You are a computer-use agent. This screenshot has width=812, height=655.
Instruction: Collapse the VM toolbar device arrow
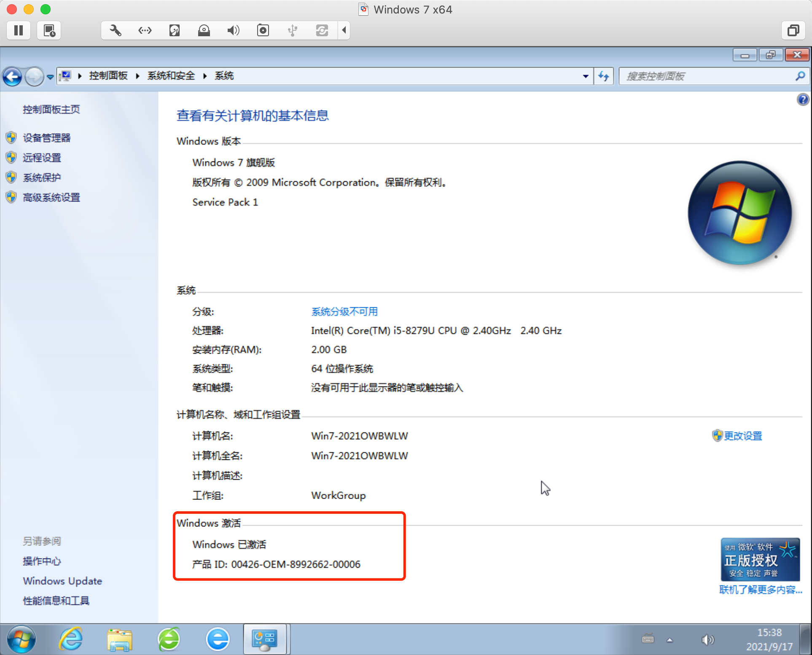pyautogui.click(x=344, y=30)
